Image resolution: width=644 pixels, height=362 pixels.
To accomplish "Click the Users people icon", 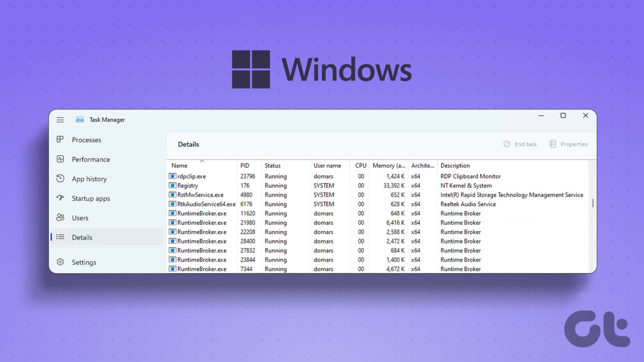I will pyautogui.click(x=60, y=217).
